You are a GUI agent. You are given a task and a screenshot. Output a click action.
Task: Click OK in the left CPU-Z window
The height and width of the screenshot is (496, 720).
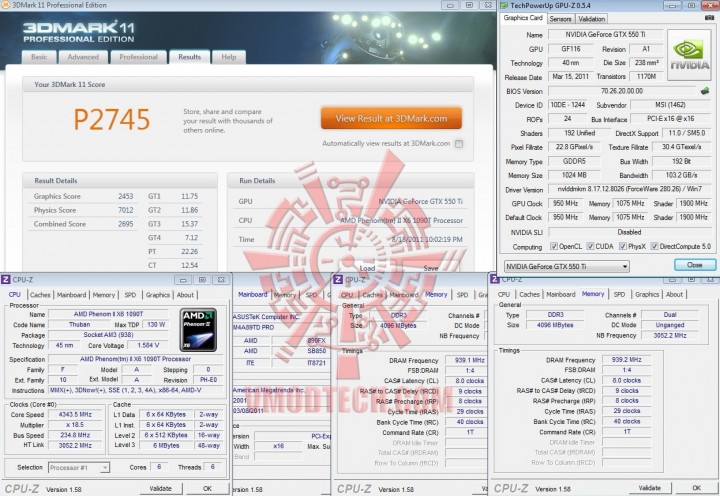(x=208, y=488)
